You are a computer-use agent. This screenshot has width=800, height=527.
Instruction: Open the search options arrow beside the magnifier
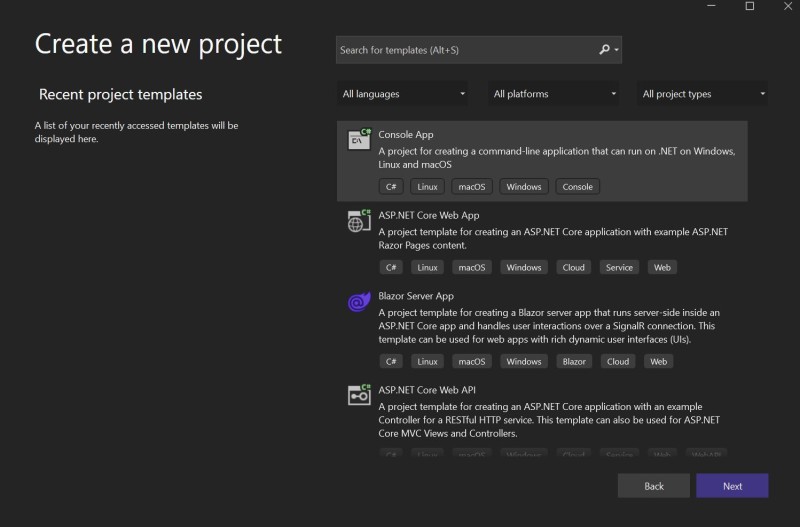(616, 50)
